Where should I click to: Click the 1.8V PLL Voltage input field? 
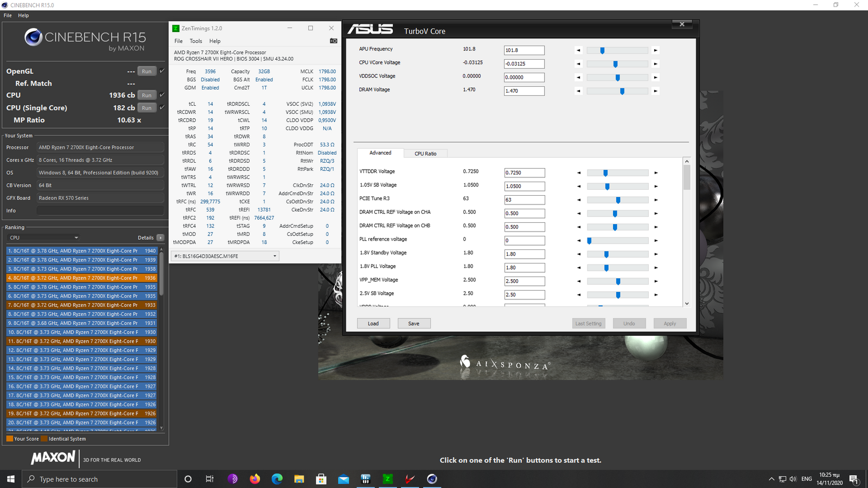point(525,268)
